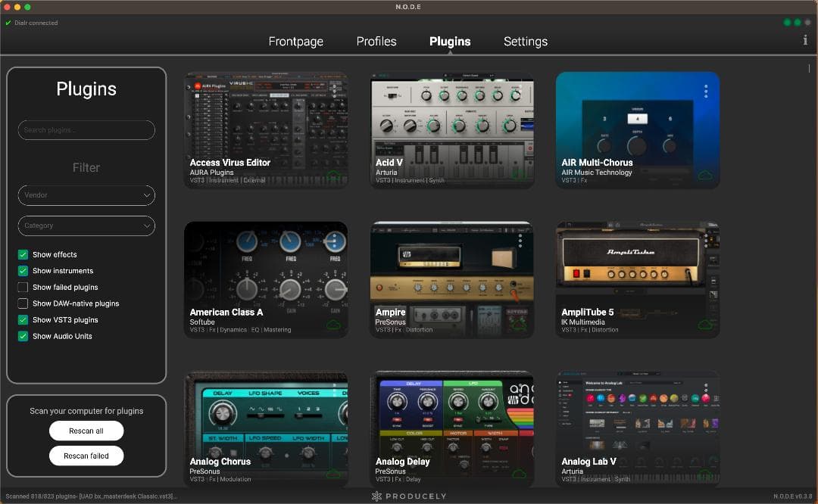This screenshot has width=818, height=504.
Task: Open the info panel via the i icon
Action: pos(805,41)
